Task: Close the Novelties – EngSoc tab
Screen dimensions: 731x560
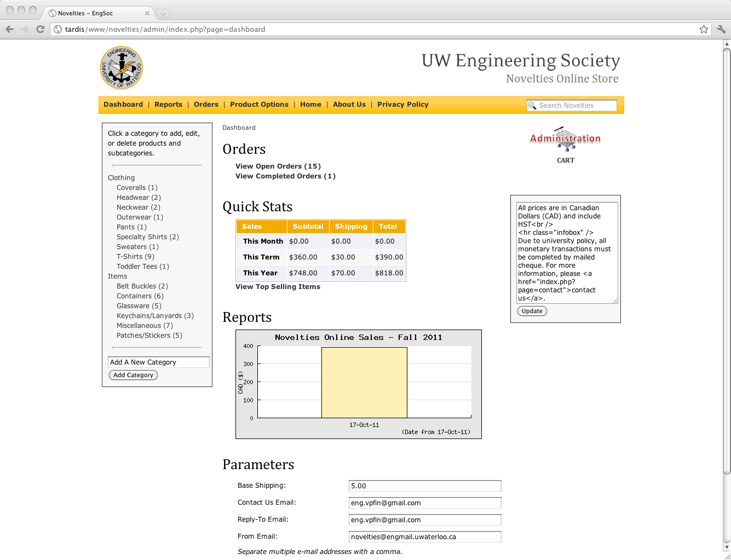Action: coord(147,13)
